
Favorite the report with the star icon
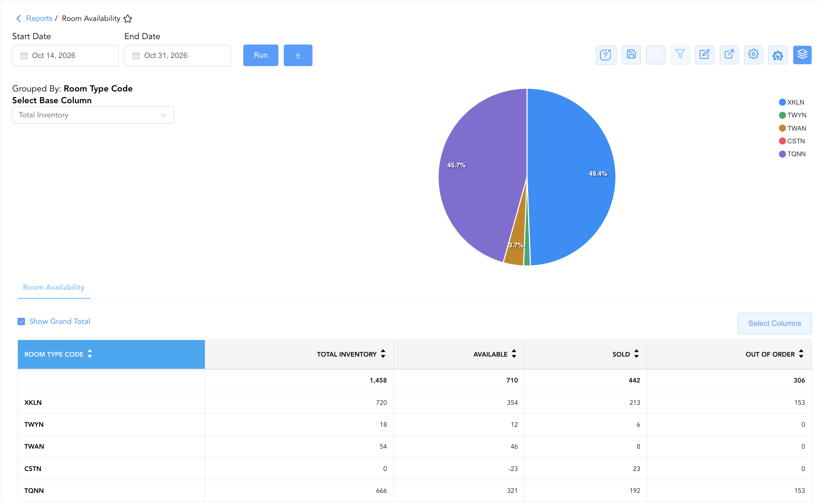[128, 19]
